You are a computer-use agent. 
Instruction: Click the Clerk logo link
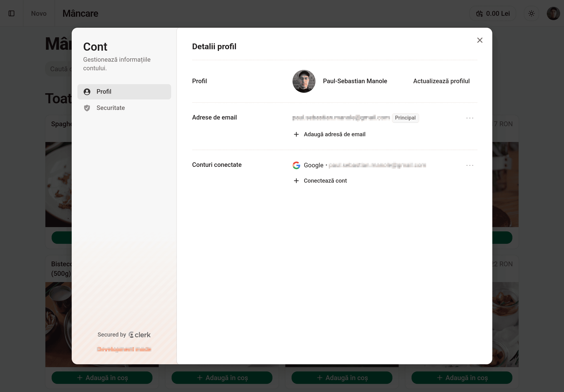(x=140, y=335)
